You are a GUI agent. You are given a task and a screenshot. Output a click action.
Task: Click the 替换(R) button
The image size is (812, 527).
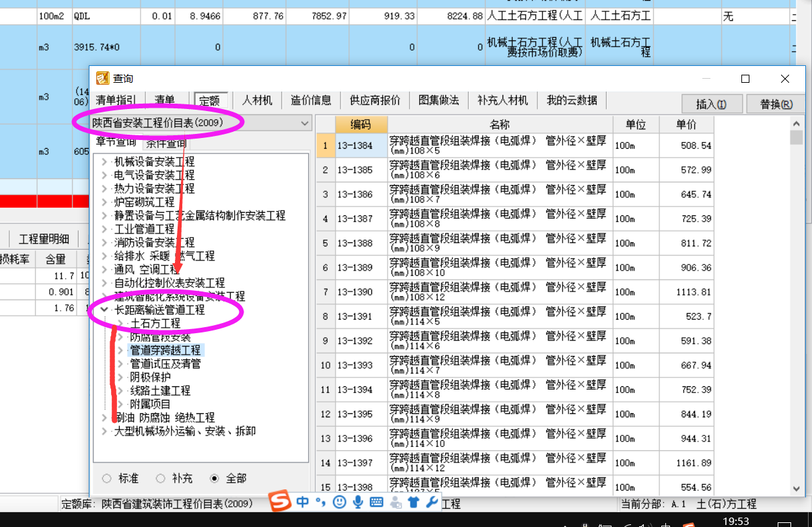(x=776, y=104)
